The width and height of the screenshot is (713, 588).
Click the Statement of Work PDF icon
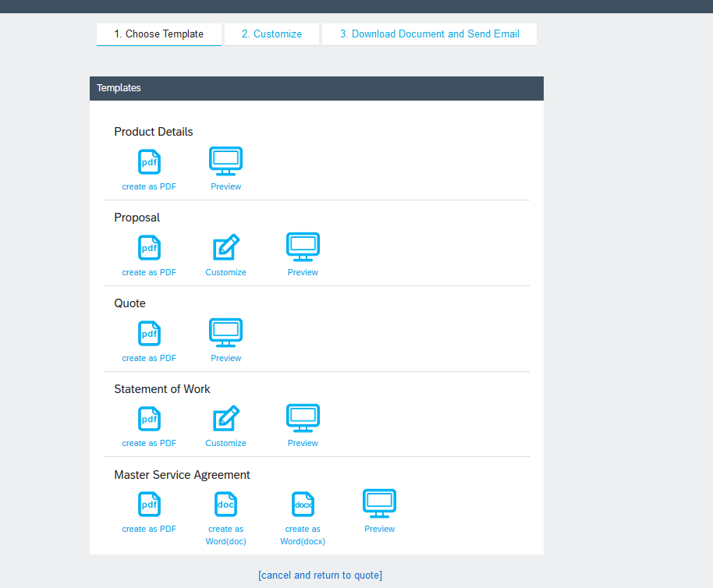tap(149, 419)
